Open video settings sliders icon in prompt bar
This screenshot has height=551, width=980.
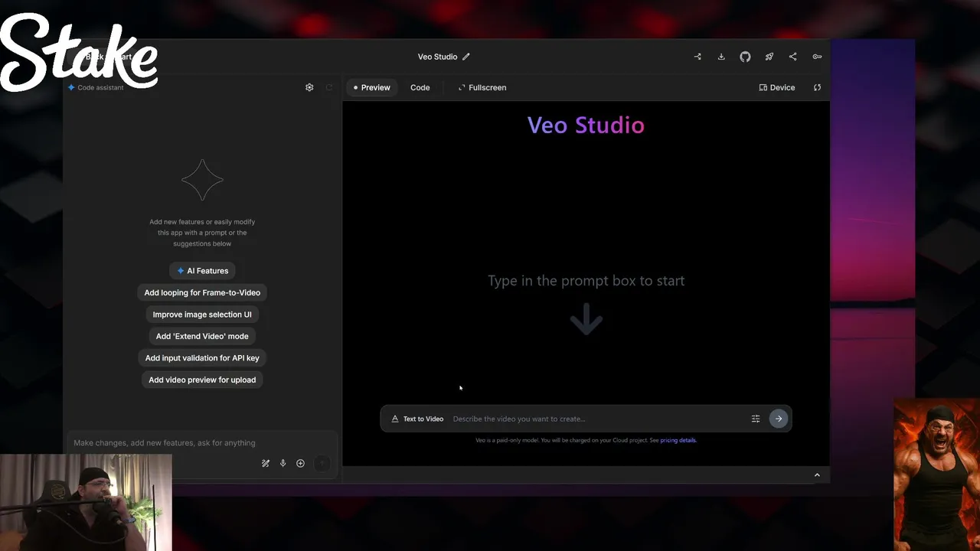pos(756,419)
